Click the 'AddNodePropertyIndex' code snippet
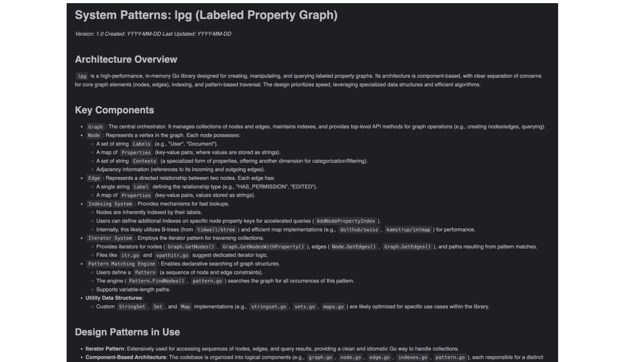Image resolution: width=644 pixels, height=362 pixels. pos(346,221)
